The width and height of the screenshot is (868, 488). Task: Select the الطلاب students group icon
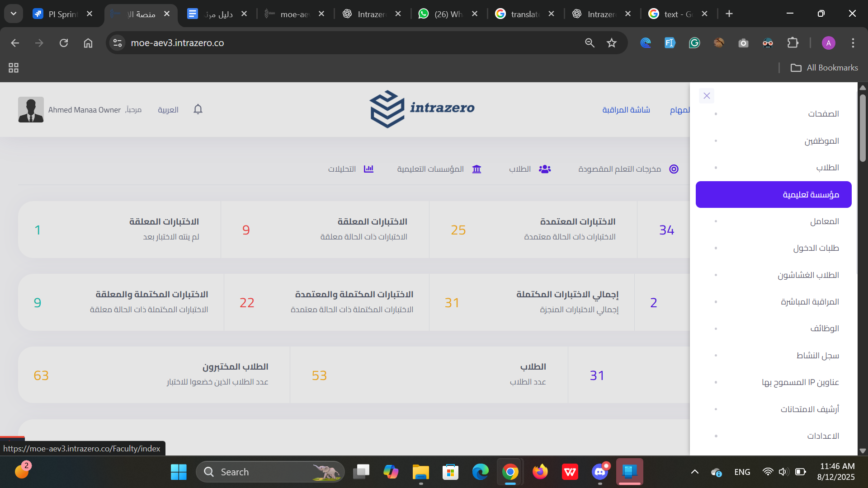[545, 169]
